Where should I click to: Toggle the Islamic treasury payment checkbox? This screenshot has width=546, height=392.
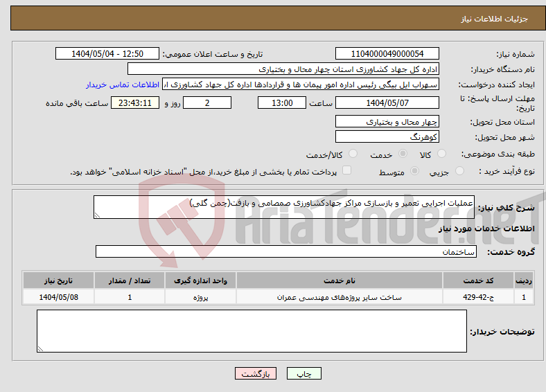tap(347, 170)
